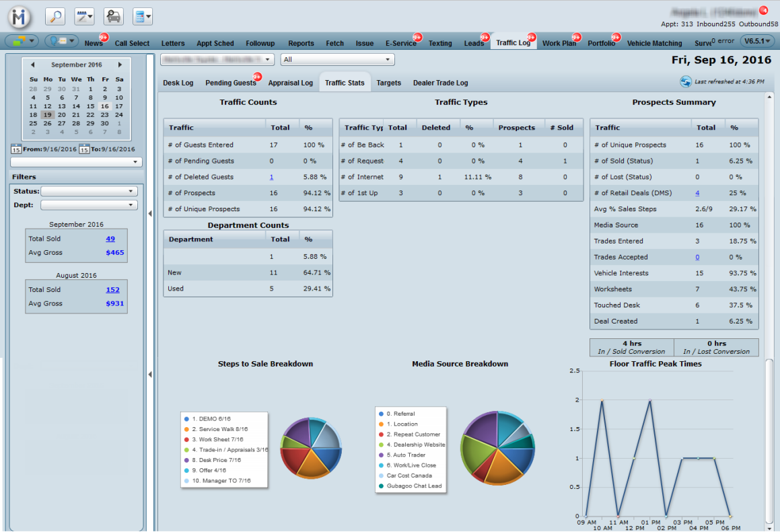Click the notepad pencil icon in toolbar
The width and height of the screenshot is (780, 532).
click(84, 16)
